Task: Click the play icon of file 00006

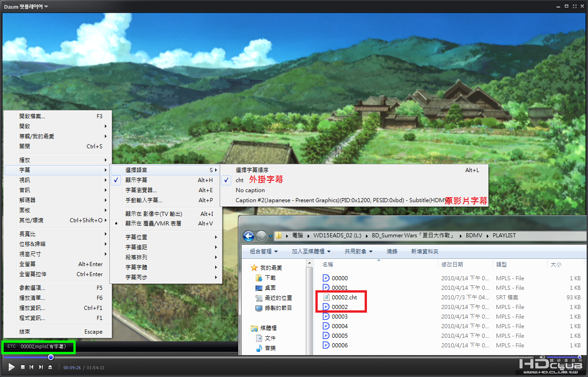Action: tap(326, 345)
